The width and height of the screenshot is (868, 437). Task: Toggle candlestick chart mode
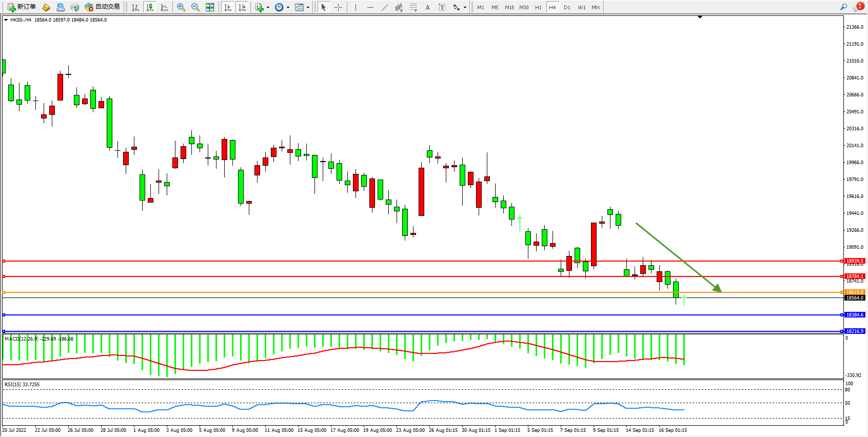tap(150, 7)
